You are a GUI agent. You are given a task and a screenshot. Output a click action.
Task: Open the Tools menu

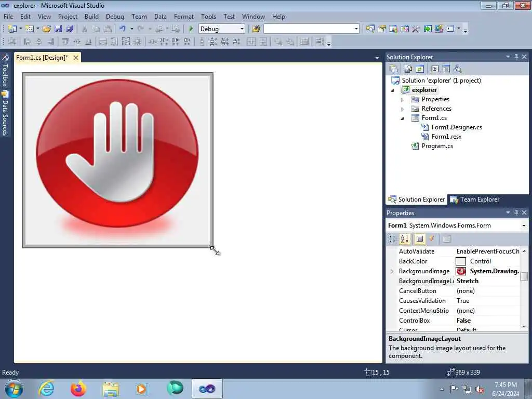point(208,16)
